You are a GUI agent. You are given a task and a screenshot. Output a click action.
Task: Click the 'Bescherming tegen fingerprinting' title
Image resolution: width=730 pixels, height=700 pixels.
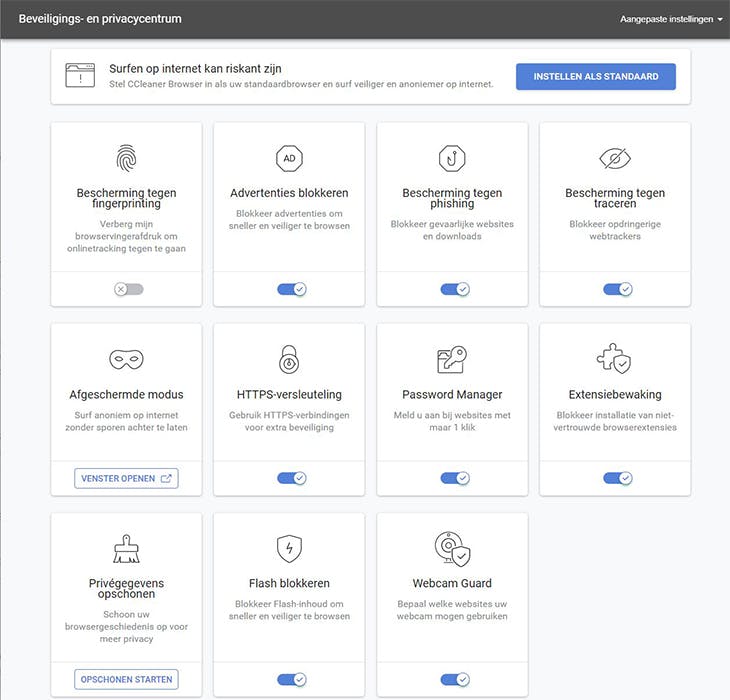(126, 198)
